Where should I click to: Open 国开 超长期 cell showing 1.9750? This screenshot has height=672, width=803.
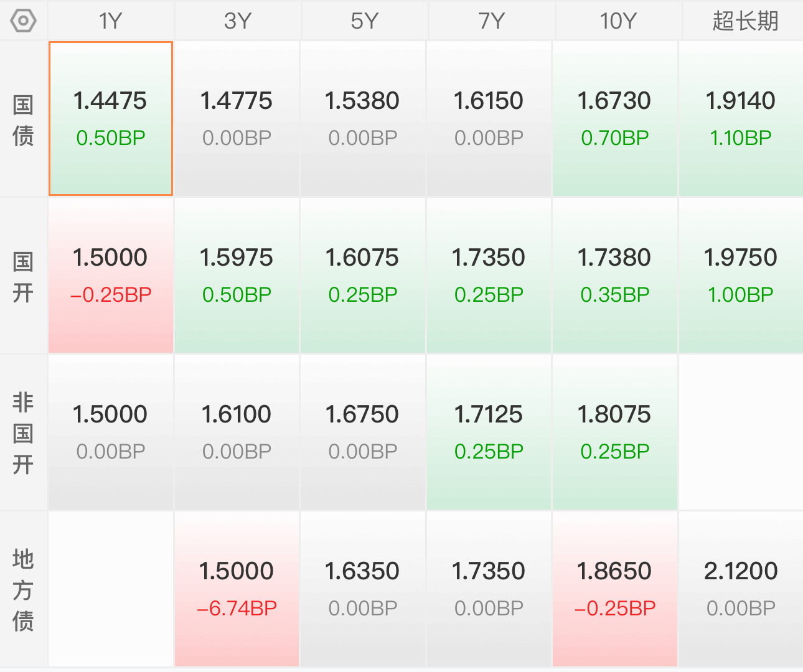pyautogui.click(x=741, y=275)
